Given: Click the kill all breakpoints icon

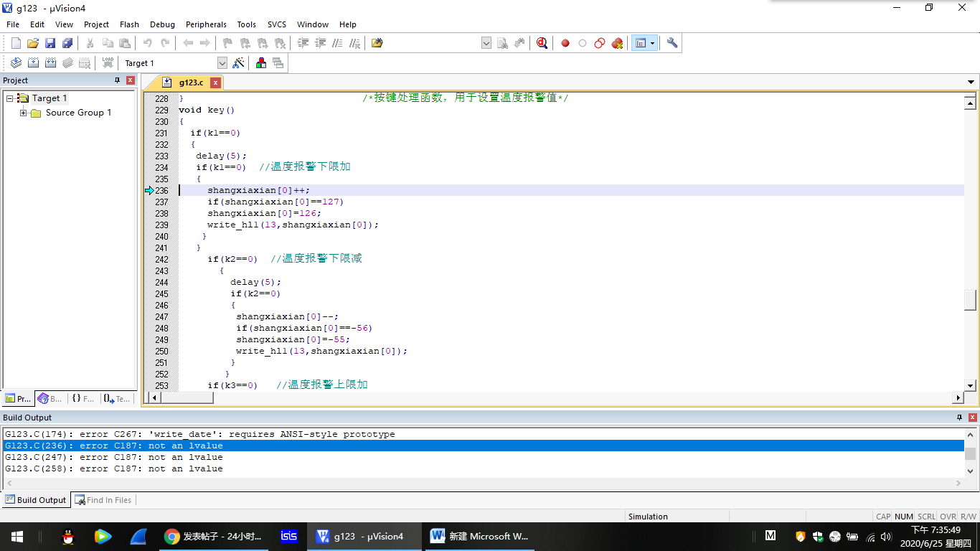Looking at the screenshot, I should click(x=617, y=43).
